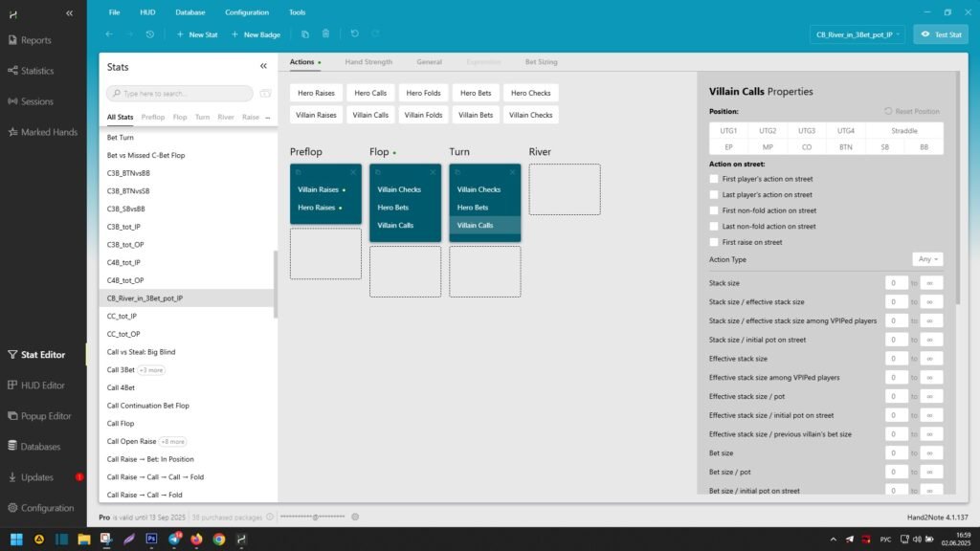Click the history clock icon in toolbar

(x=150, y=34)
